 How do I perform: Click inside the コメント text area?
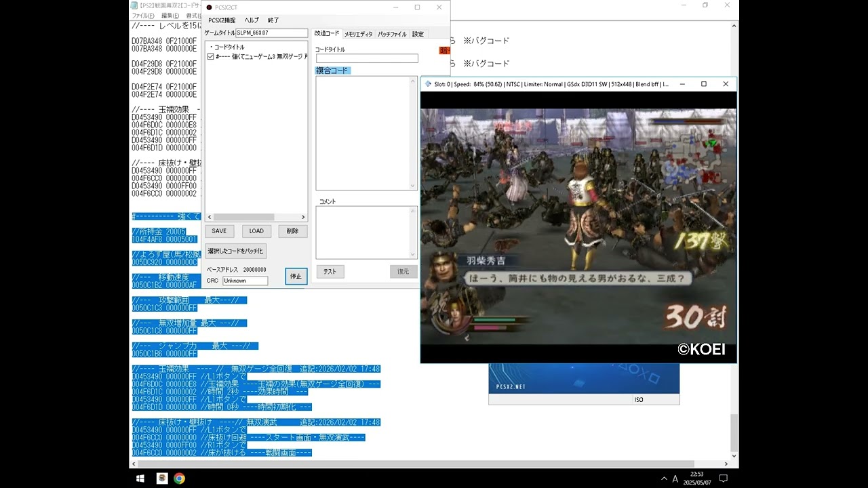(362, 232)
